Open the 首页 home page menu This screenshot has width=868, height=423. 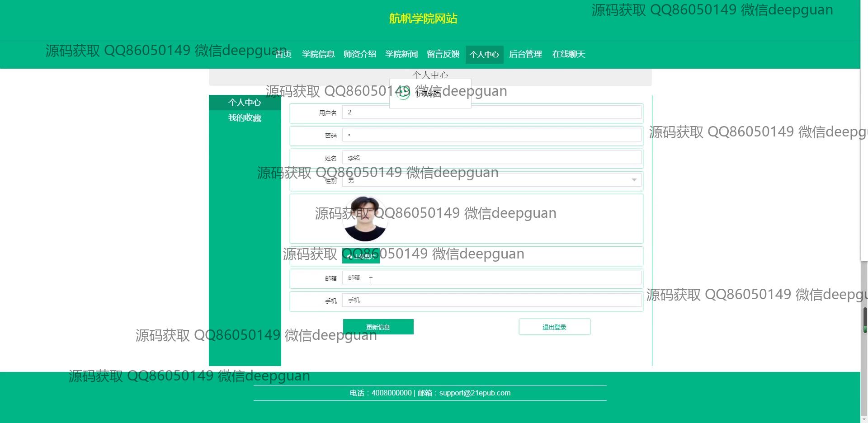tap(283, 54)
